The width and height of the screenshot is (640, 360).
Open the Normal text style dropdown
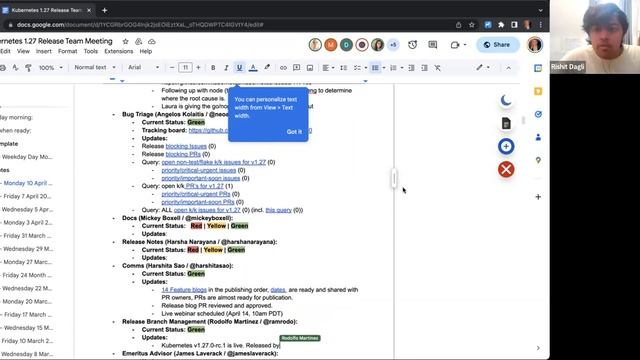pyautogui.click(x=95, y=67)
